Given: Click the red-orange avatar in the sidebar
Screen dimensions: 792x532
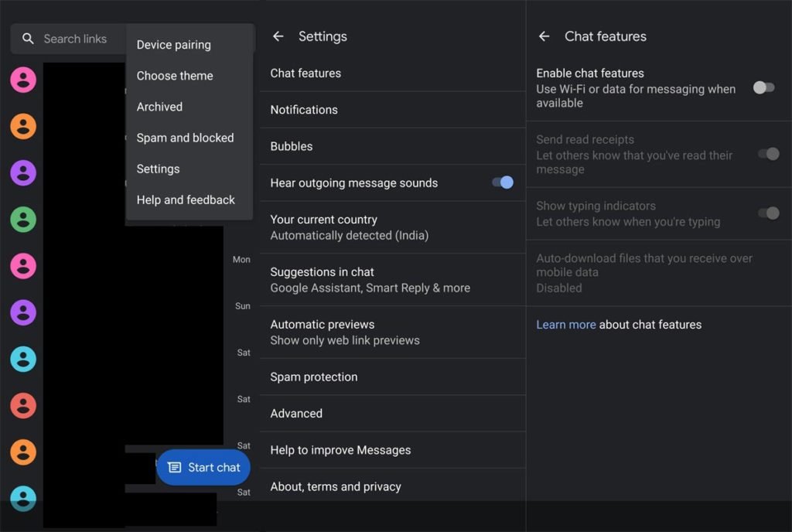Looking at the screenshot, I should tap(22, 404).
